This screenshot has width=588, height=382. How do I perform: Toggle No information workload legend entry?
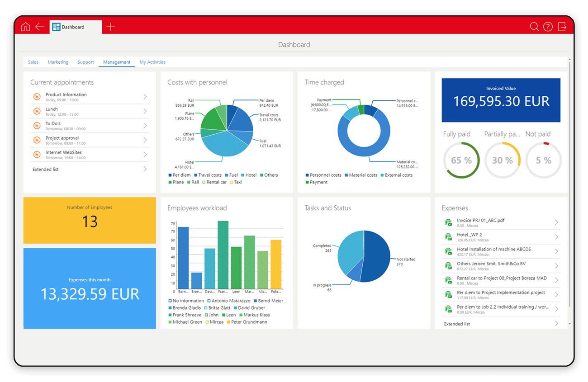186,301
